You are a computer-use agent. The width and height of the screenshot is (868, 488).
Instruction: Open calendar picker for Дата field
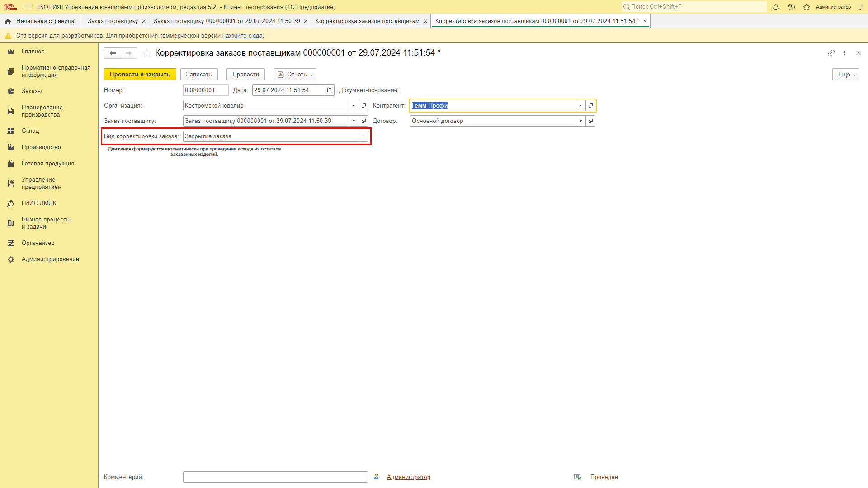point(330,90)
